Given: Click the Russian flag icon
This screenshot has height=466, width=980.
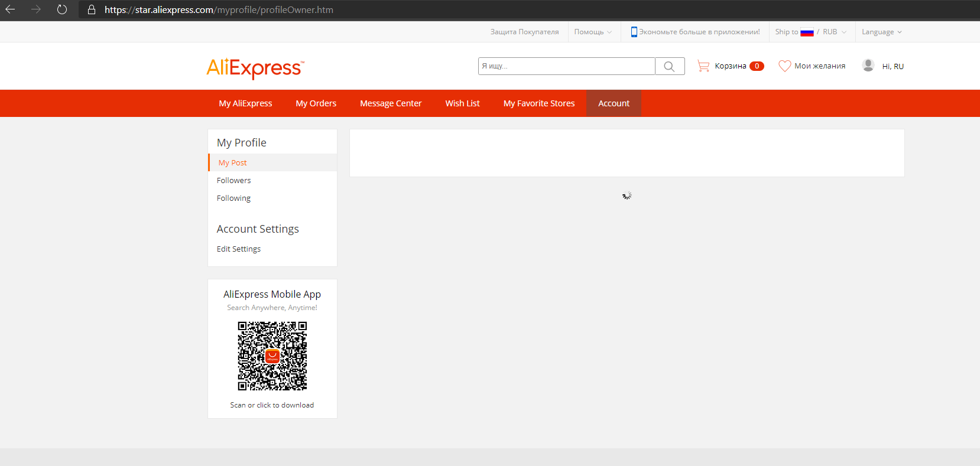Looking at the screenshot, I should pos(807,32).
